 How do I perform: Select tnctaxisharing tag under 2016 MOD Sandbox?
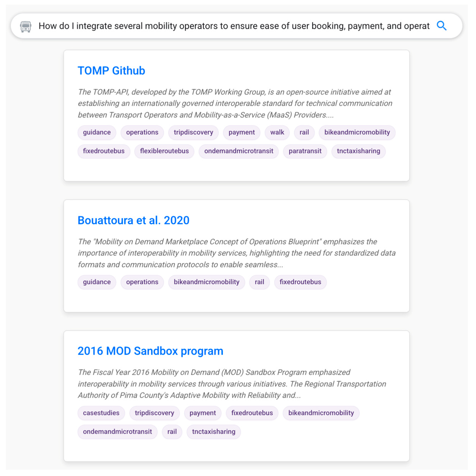pos(213,431)
